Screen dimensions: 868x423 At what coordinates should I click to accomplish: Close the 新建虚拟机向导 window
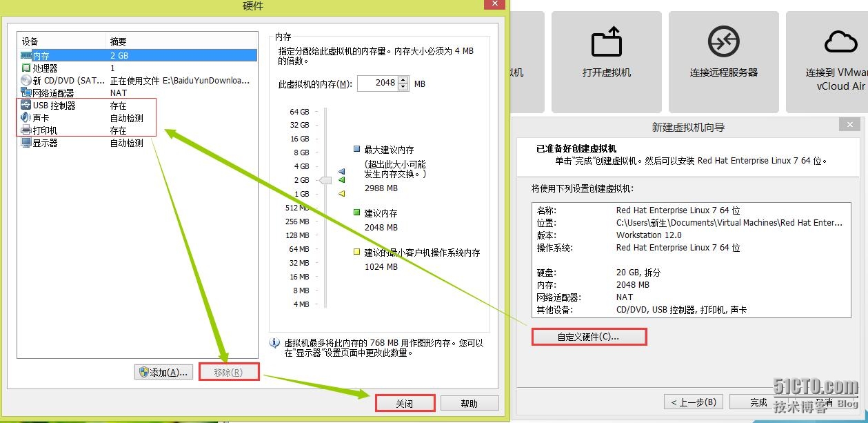pos(849,126)
